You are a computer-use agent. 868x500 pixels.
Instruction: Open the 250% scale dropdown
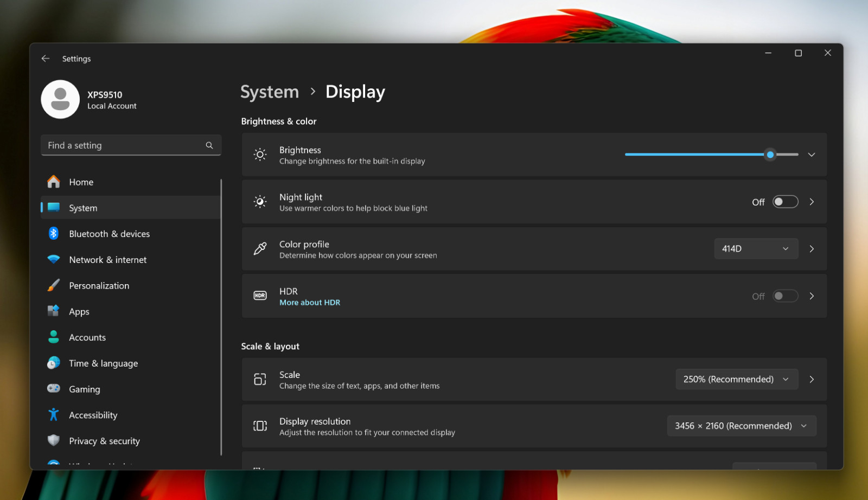(737, 380)
